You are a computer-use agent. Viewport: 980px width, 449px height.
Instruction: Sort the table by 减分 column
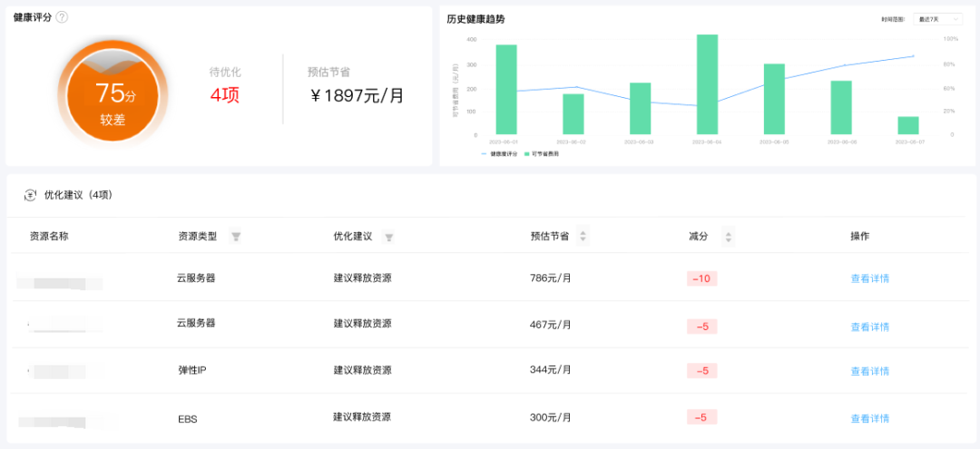click(728, 237)
